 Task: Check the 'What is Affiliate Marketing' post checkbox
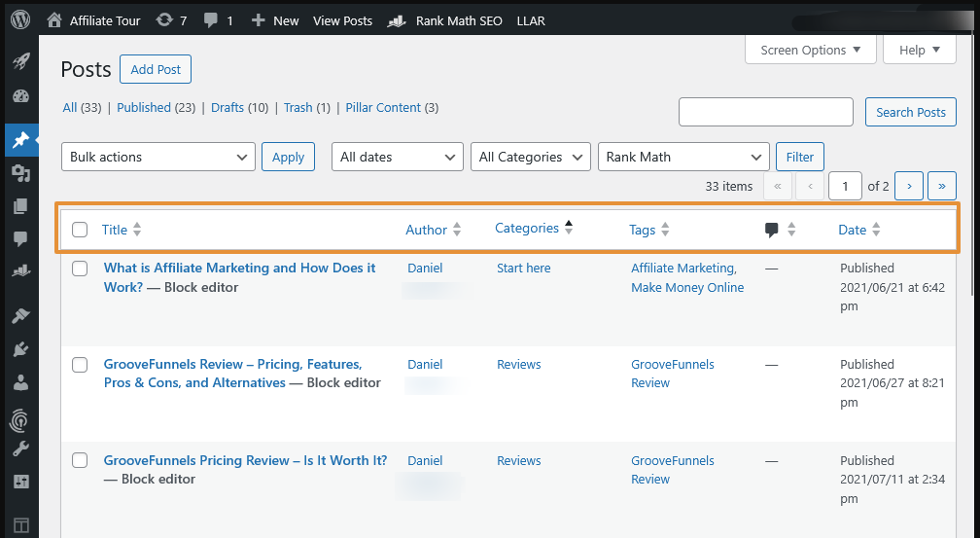(x=80, y=269)
